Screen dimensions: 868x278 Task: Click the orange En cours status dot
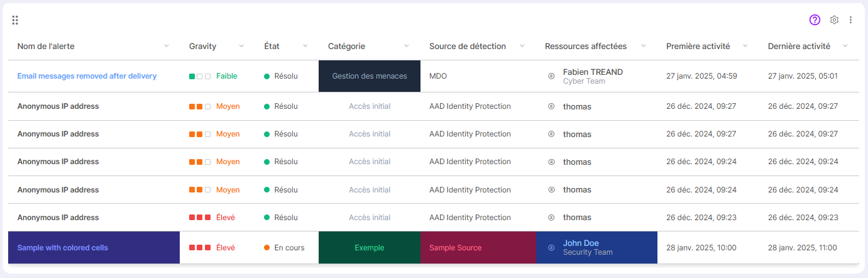tap(266, 248)
